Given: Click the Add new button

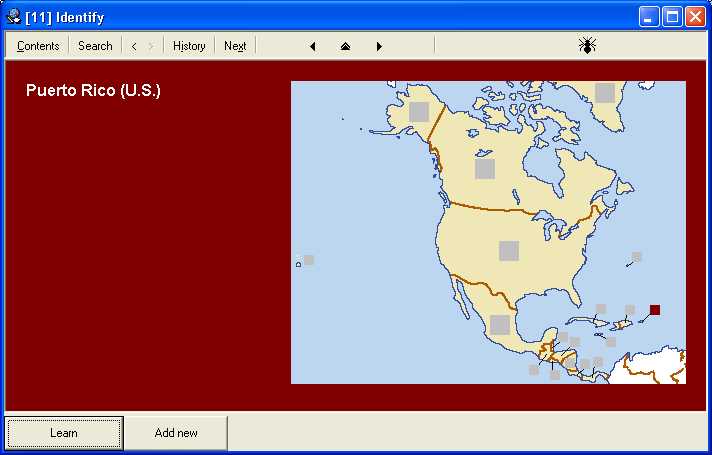Looking at the screenshot, I should click(176, 433).
